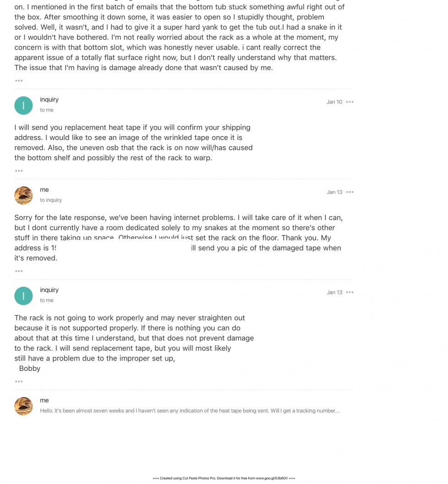
Task: Click Jan 13 date on inquiry's reply
Action: [x=334, y=292]
